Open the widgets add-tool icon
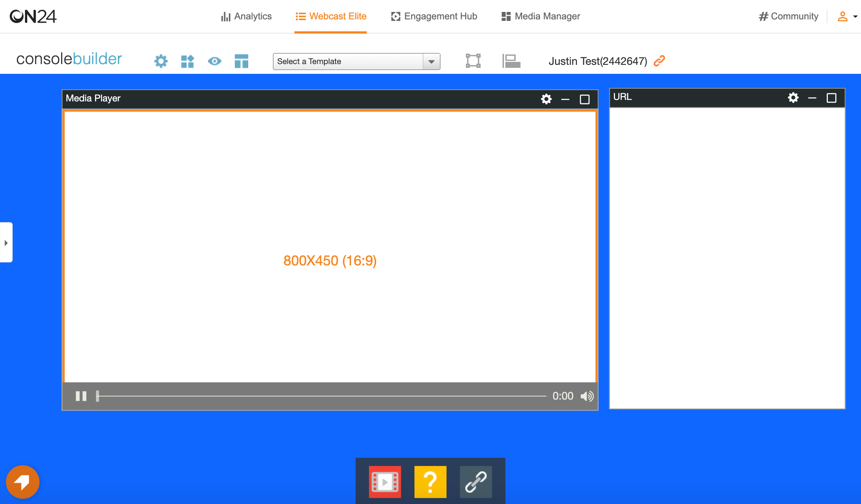Viewport: 861px width, 504px height. tap(187, 61)
